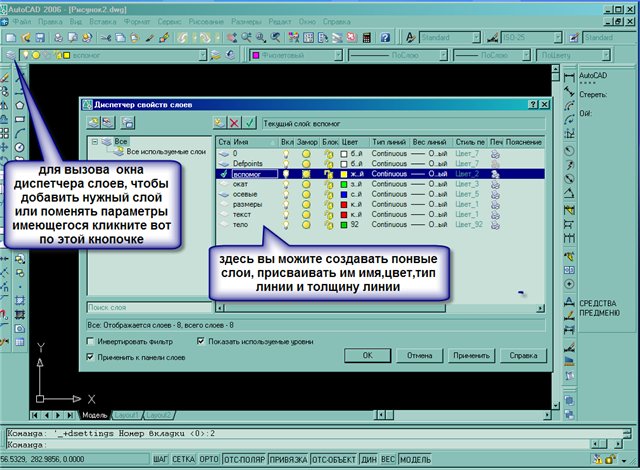This screenshot has height=470, width=640.
Task: Click the New Property Filter icon
Action: point(93,122)
